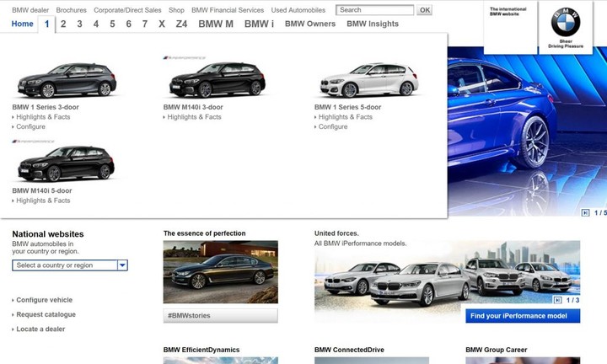The width and height of the screenshot is (607, 364).
Task: Open Configure under 1 Series 5-door
Action: tap(333, 126)
